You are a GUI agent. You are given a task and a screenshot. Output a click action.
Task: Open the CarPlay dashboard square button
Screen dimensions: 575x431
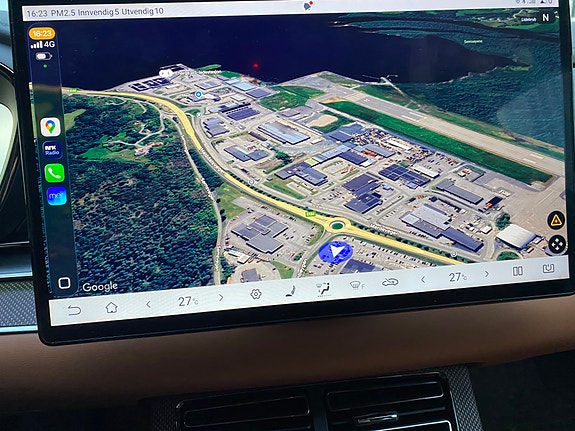click(x=64, y=283)
